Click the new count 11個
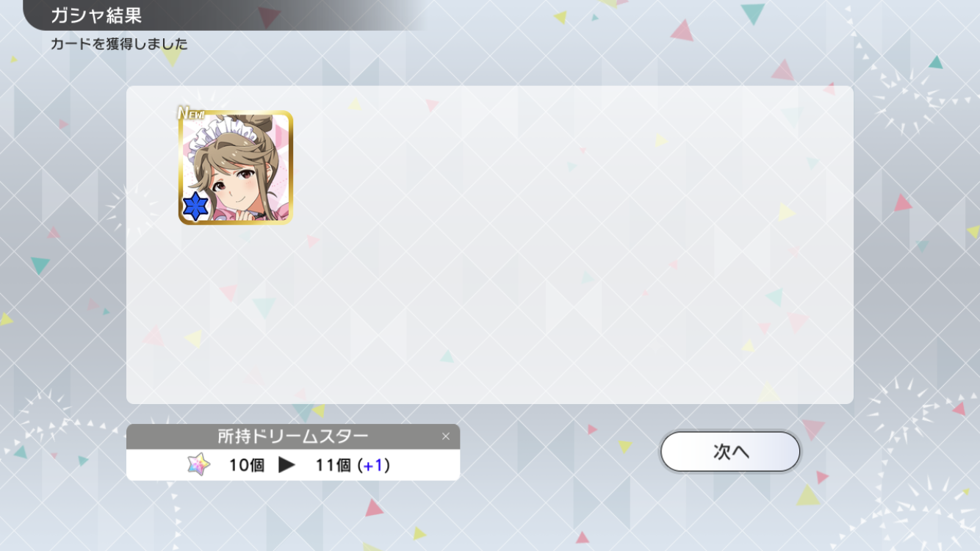The height and width of the screenshot is (551, 980). (x=334, y=465)
